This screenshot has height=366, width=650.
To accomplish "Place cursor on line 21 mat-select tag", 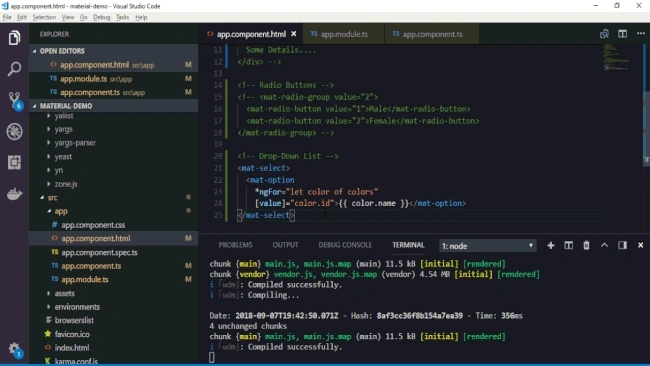I will (x=264, y=168).
